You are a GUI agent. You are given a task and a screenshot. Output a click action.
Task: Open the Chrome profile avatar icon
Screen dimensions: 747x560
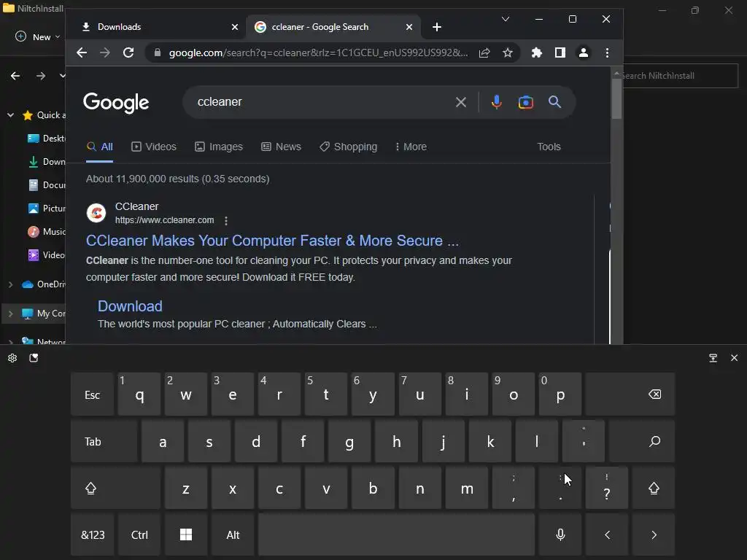click(584, 52)
